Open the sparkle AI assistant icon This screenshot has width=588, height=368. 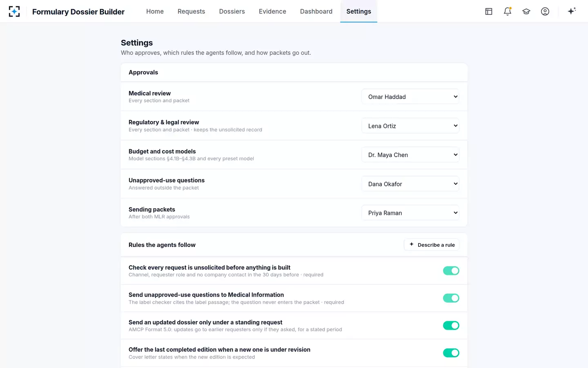(572, 11)
